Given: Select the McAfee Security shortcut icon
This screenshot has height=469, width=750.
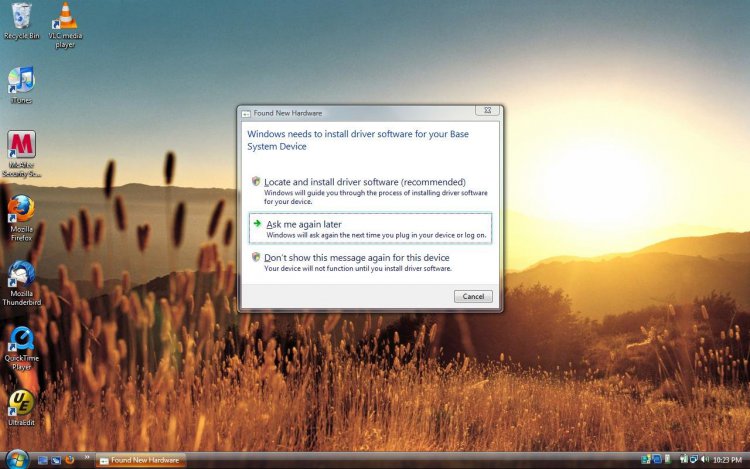Looking at the screenshot, I should (x=21, y=154).
